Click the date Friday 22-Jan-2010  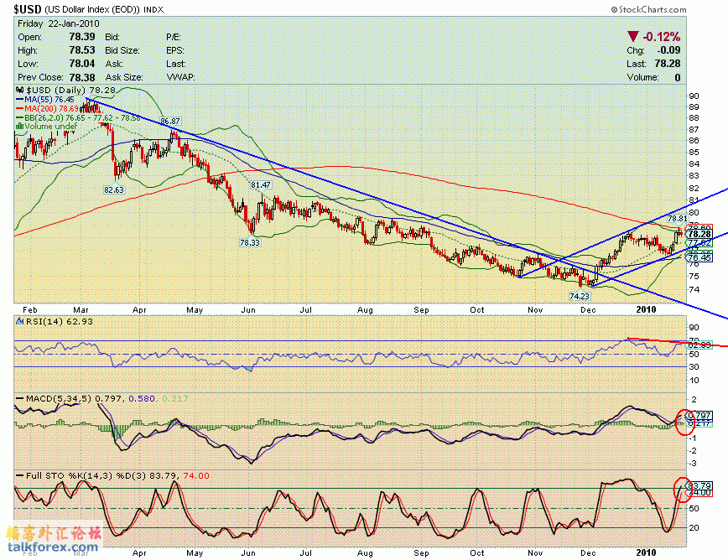point(59,23)
